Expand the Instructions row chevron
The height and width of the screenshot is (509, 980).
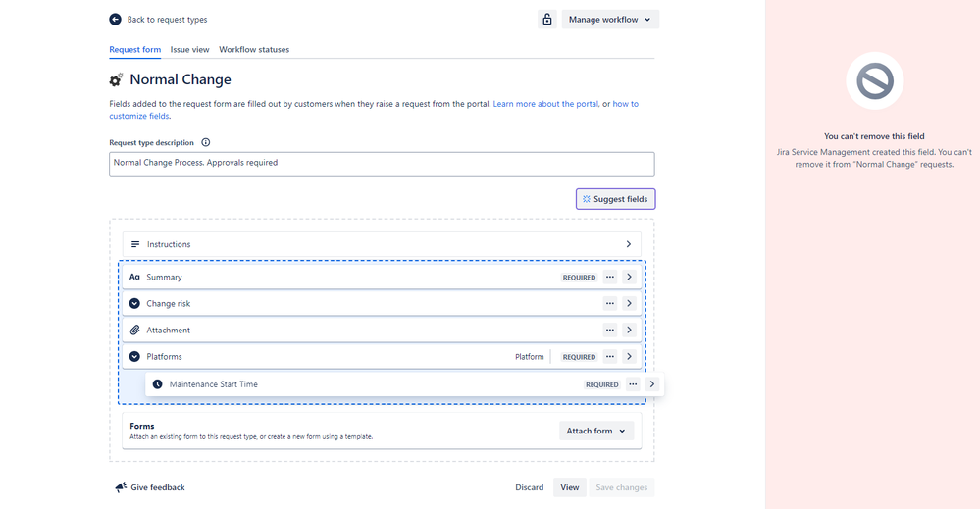(x=629, y=244)
